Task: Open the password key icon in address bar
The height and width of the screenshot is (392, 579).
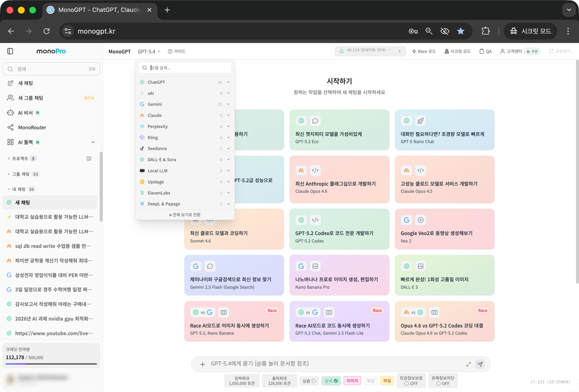Action: pos(413,31)
